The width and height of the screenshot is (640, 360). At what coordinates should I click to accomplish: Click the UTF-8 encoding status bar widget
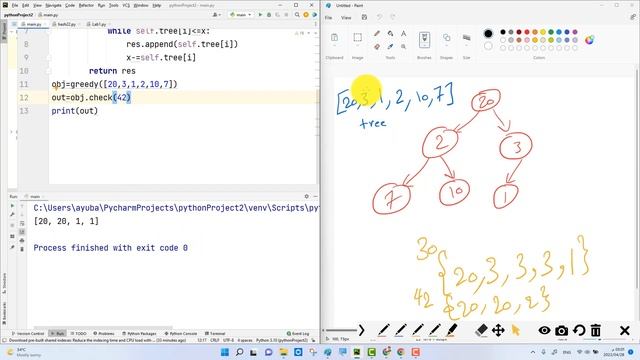click(x=228, y=340)
